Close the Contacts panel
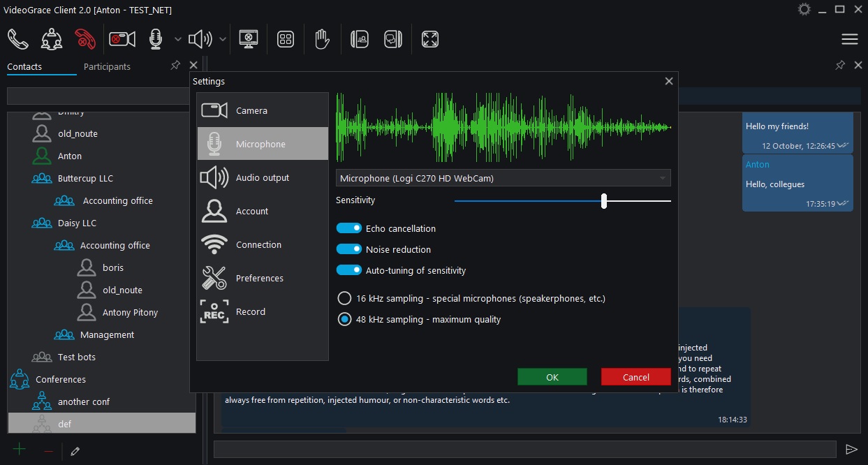The image size is (868, 465). (193, 65)
